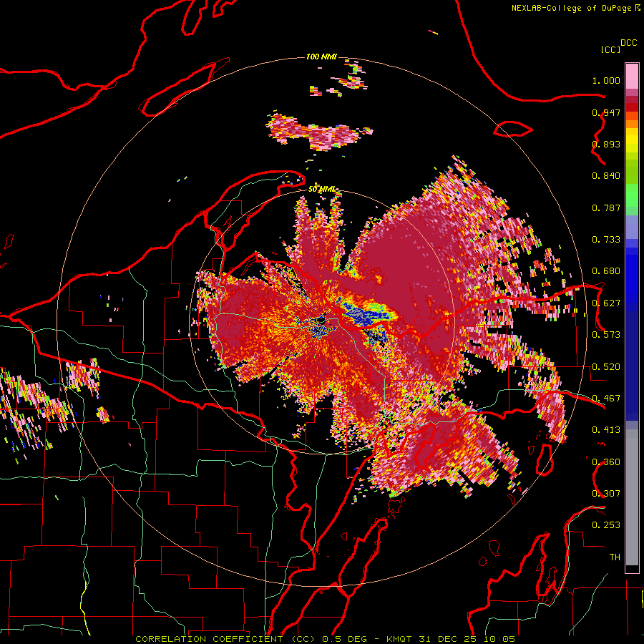Click the 0.520 legend value
This screenshot has height=644, width=644.
coord(606,367)
